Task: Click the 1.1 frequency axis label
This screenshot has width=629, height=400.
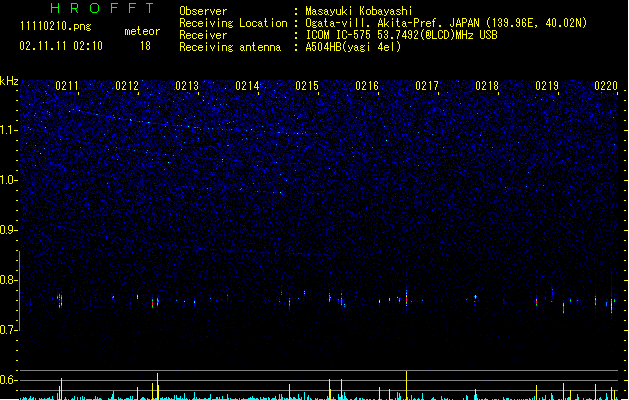Action: [9, 130]
